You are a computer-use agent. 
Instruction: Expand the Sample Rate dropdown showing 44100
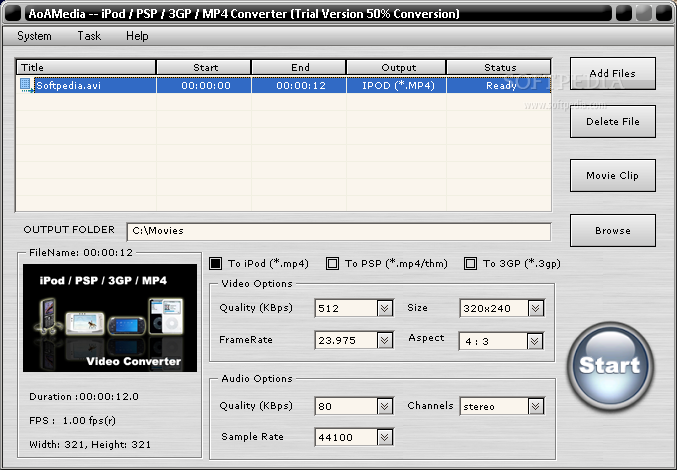point(384,437)
